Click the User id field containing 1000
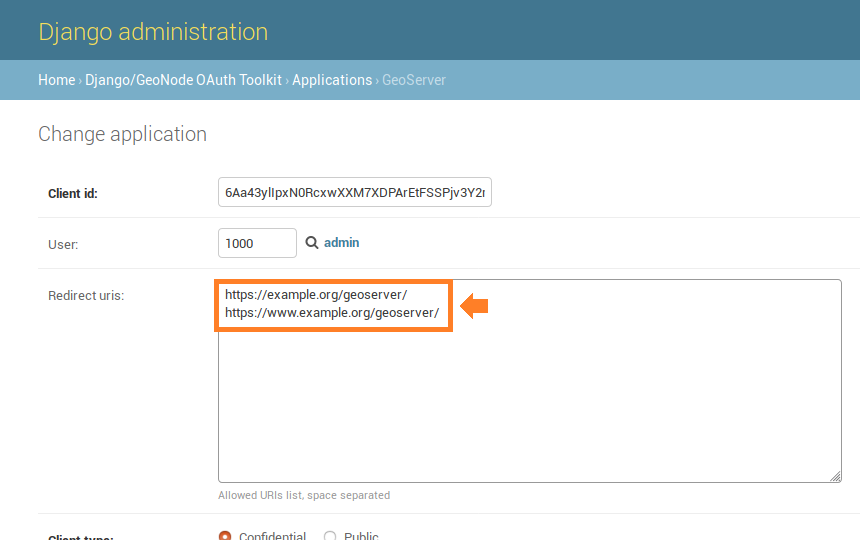This screenshot has width=860, height=540. pyautogui.click(x=257, y=243)
